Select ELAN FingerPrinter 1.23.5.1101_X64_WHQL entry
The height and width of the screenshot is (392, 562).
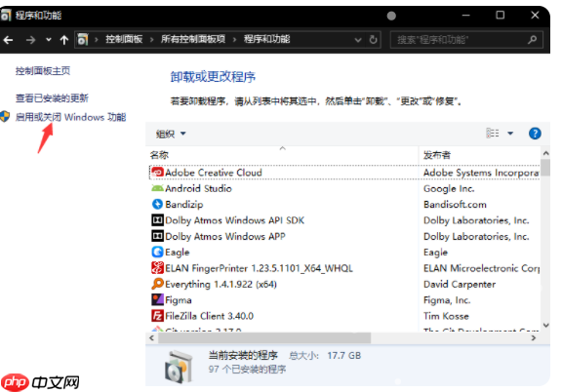(x=260, y=268)
